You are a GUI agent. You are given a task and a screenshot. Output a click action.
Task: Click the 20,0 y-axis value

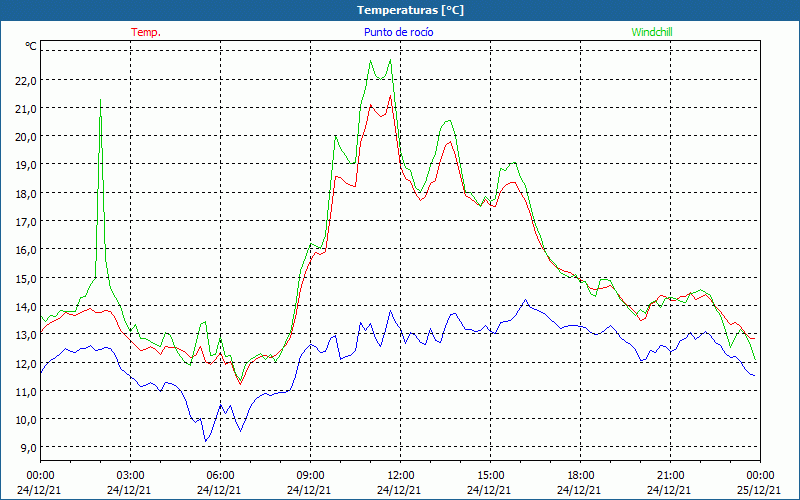[27, 137]
